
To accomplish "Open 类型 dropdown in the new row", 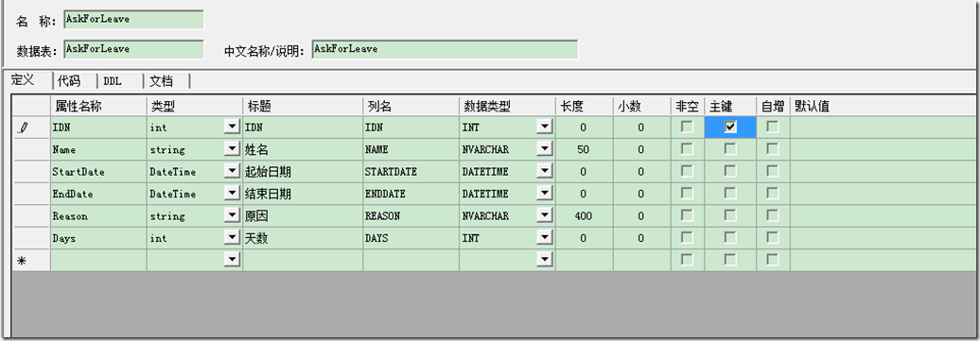I will coord(233,260).
